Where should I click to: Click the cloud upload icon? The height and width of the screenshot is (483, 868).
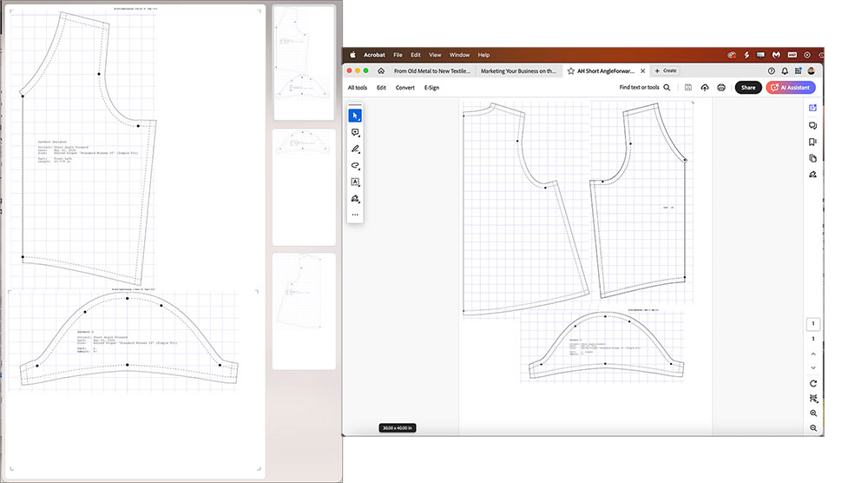(x=705, y=88)
